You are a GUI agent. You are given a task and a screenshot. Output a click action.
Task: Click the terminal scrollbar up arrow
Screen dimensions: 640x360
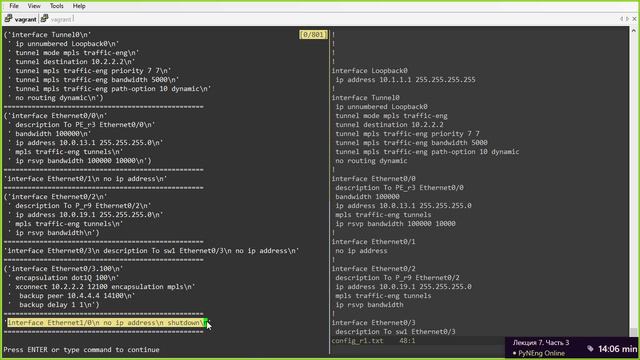633,31
